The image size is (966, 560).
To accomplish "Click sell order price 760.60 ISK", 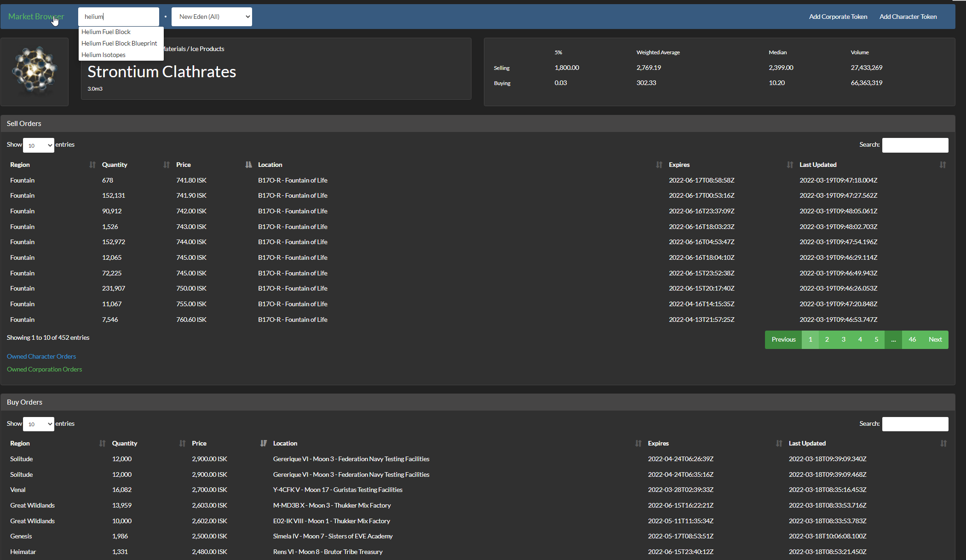I will click(191, 320).
